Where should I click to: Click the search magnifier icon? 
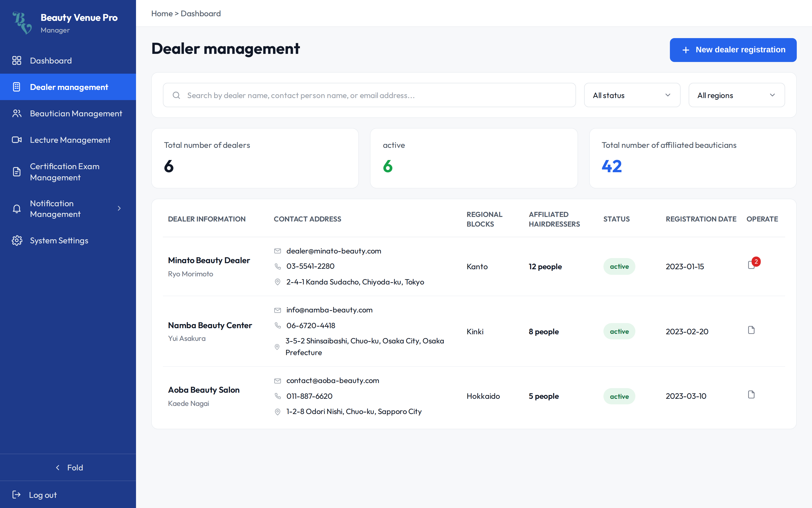tap(176, 96)
